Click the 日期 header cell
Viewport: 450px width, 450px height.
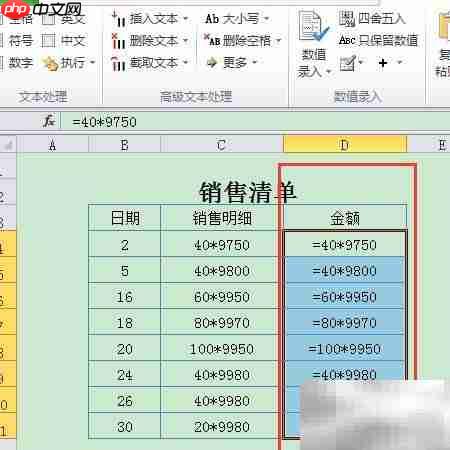click(x=125, y=218)
